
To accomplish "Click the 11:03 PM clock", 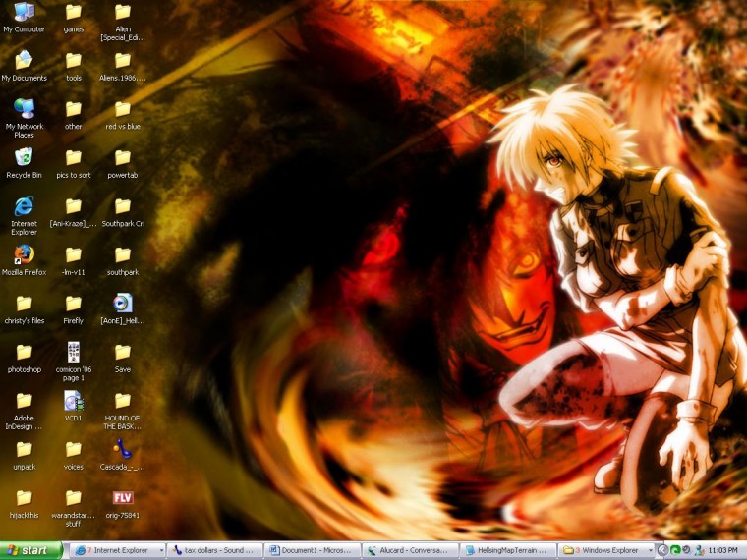I will 722,550.
